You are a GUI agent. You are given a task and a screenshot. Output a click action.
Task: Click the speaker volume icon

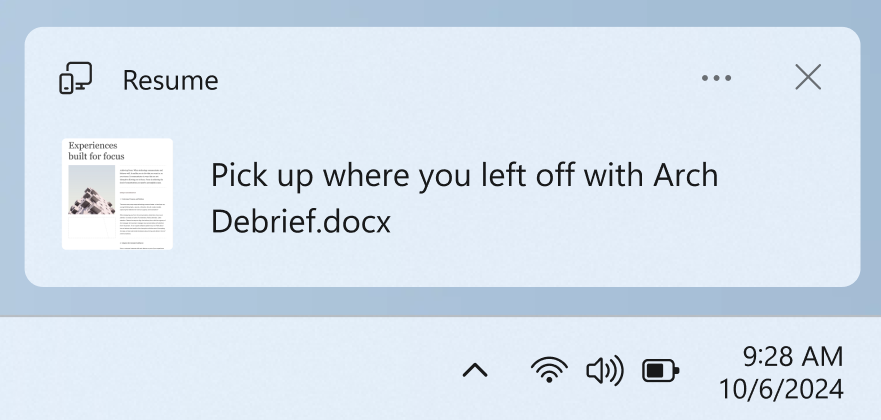604,371
